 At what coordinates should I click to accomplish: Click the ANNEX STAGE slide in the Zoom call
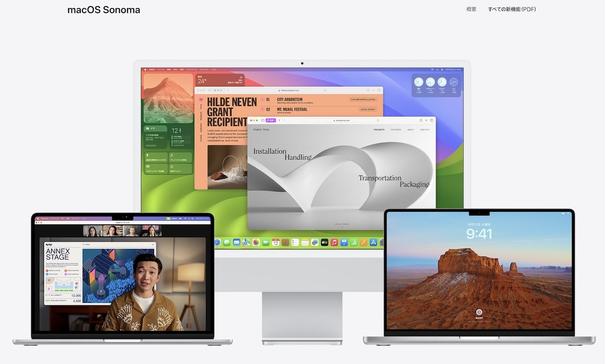tap(100, 273)
